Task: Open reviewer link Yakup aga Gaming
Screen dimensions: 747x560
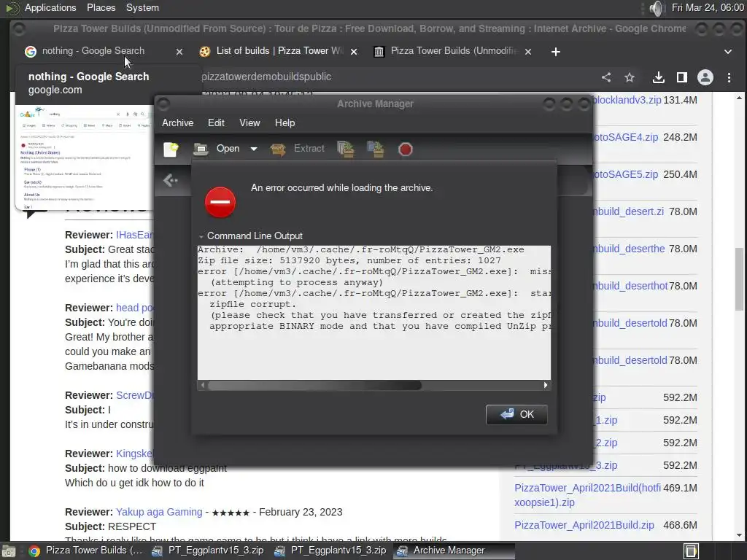Action: pos(159,512)
